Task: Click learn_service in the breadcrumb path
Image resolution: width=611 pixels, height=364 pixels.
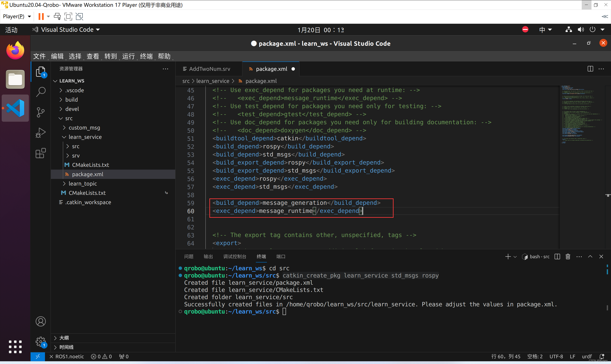Action: (x=213, y=81)
